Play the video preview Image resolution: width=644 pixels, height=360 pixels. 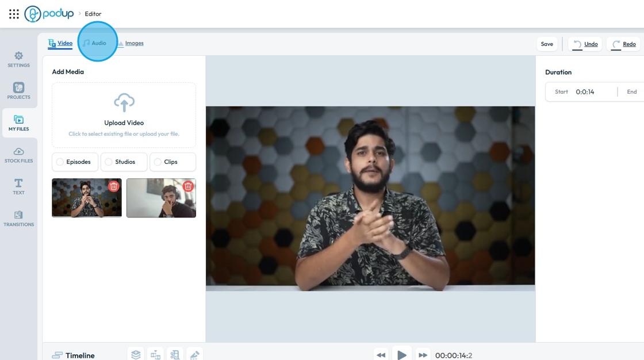point(402,354)
